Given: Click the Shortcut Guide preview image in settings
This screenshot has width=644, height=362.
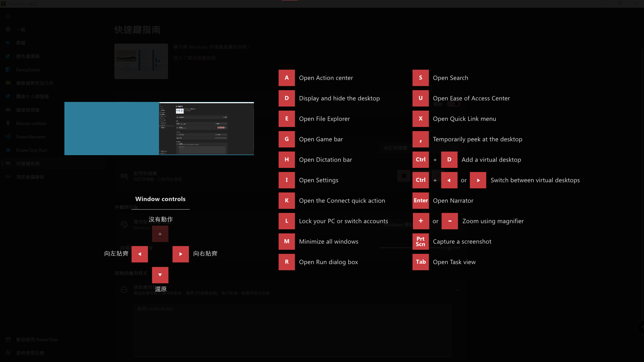Looking at the screenshot, I should point(141,61).
